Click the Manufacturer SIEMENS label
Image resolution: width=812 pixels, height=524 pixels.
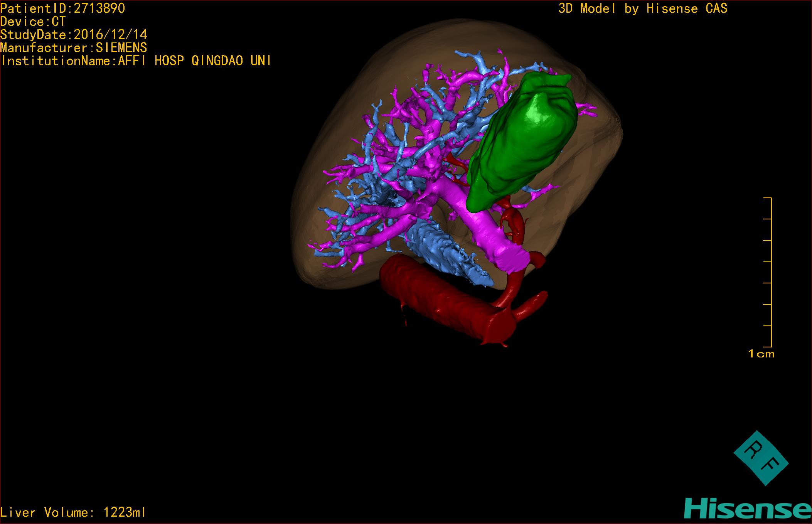tap(73, 48)
